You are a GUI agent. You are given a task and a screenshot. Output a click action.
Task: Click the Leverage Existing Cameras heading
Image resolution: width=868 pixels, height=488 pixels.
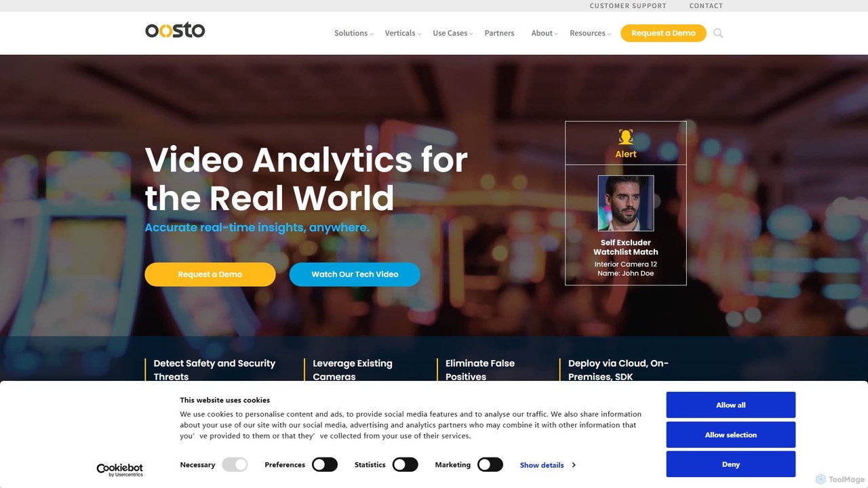[x=353, y=370]
